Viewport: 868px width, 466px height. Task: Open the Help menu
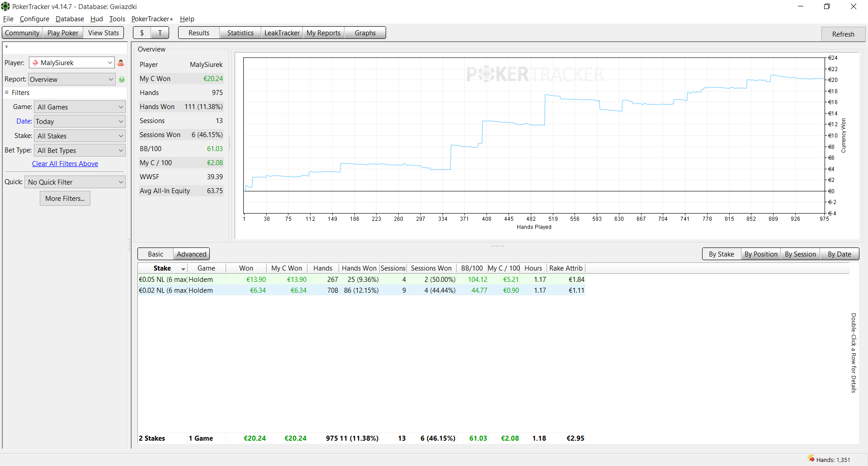pyautogui.click(x=187, y=19)
